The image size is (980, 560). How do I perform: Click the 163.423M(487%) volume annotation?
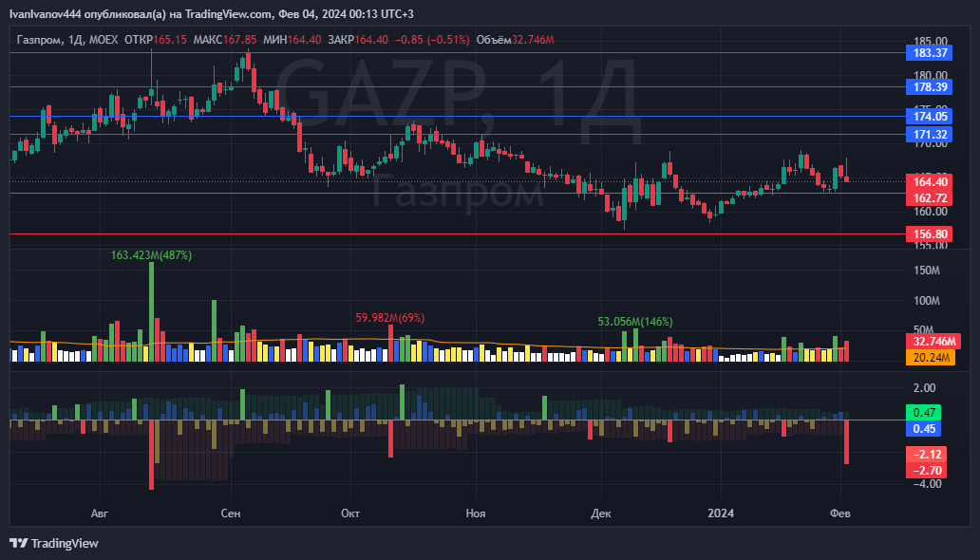tap(151, 255)
